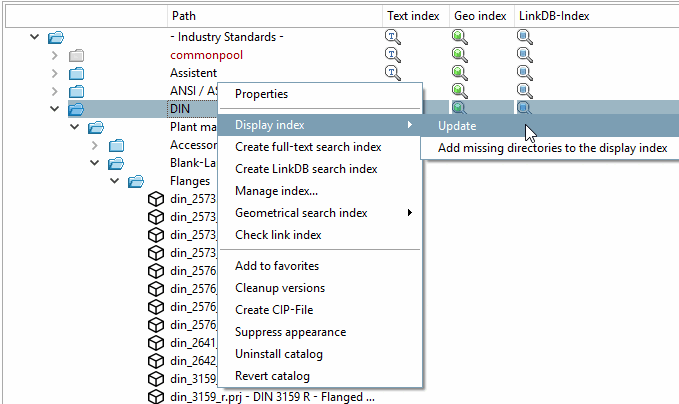Viewport: 679px width, 404px height.
Task: Select din_3159_r.prj tree entry
Action: point(272,397)
